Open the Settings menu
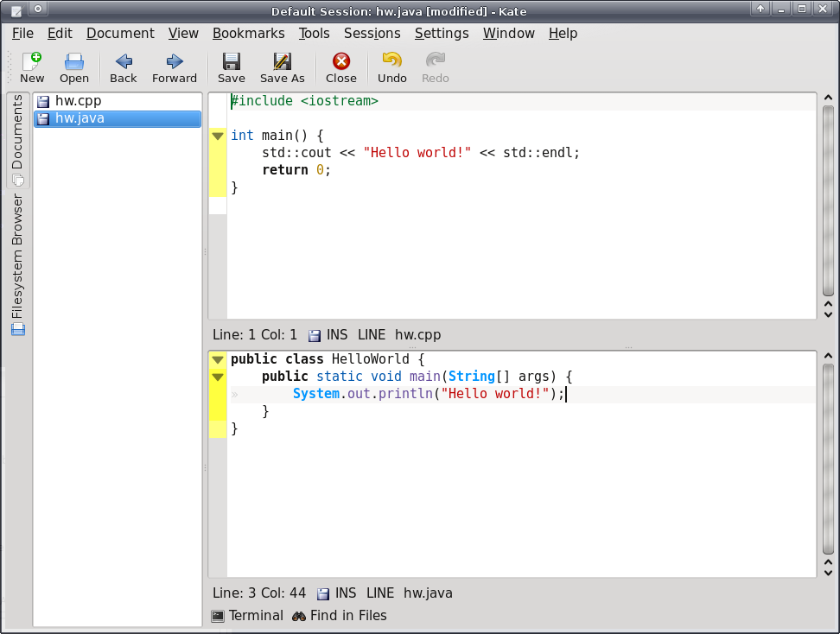 point(442,33)
